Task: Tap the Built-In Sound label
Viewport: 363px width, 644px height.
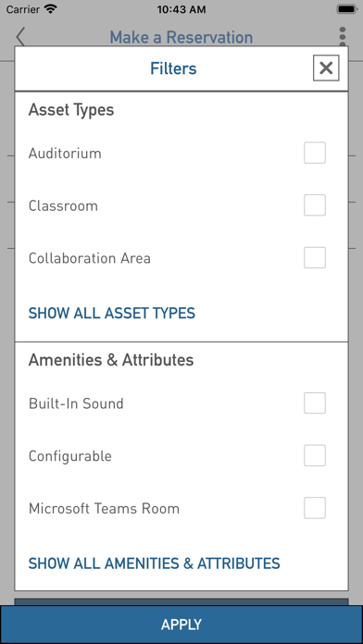Action: [76, 403]
